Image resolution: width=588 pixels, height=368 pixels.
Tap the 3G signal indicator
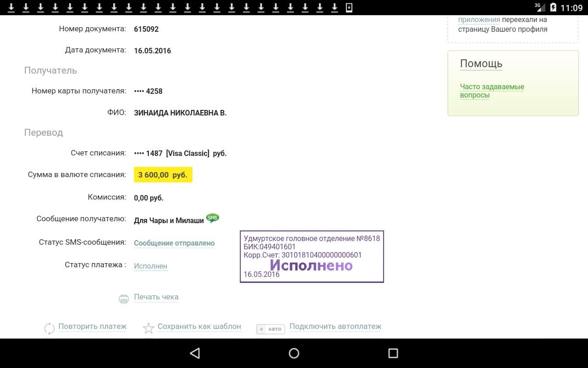coord(539,7)
